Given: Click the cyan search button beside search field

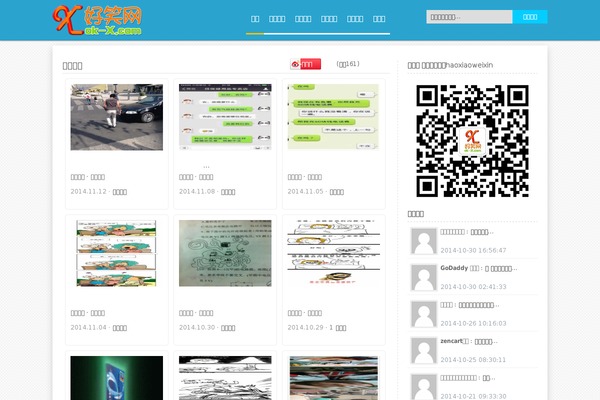Looking at the screenshot, I should 530,17.
